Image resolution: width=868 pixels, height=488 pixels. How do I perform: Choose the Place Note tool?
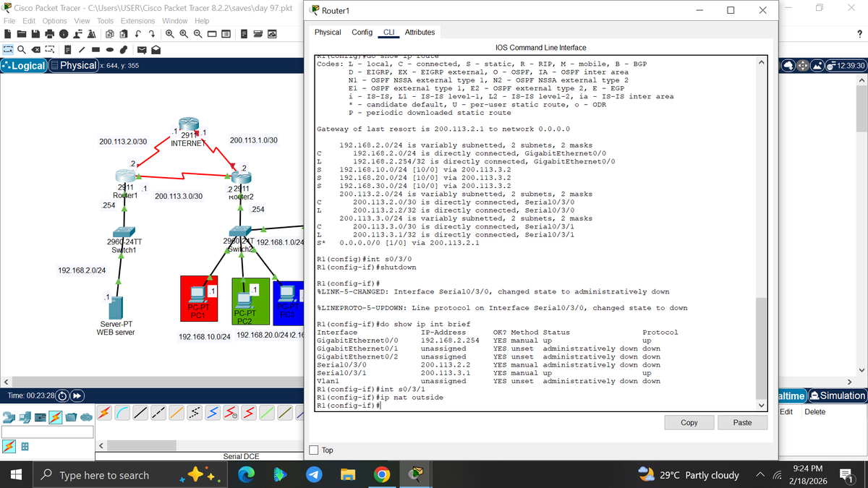[x=67, y=50]
